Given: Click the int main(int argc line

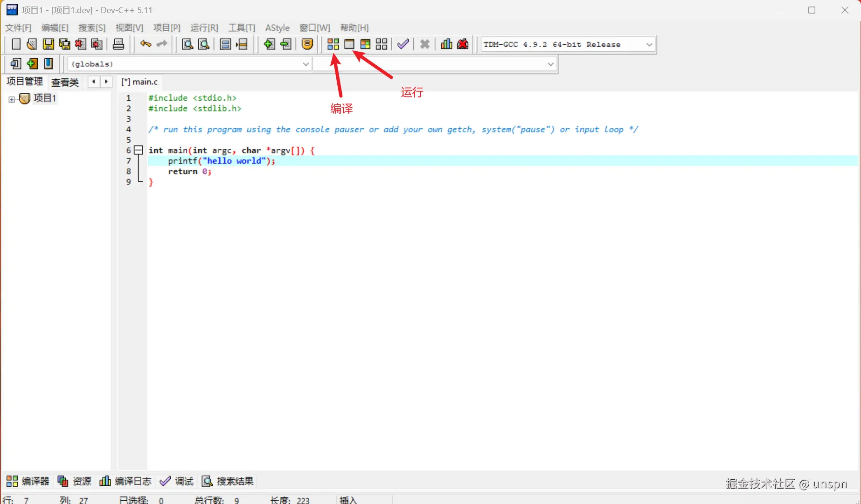Looking at the screenshot, I should [x=232, y=151].
